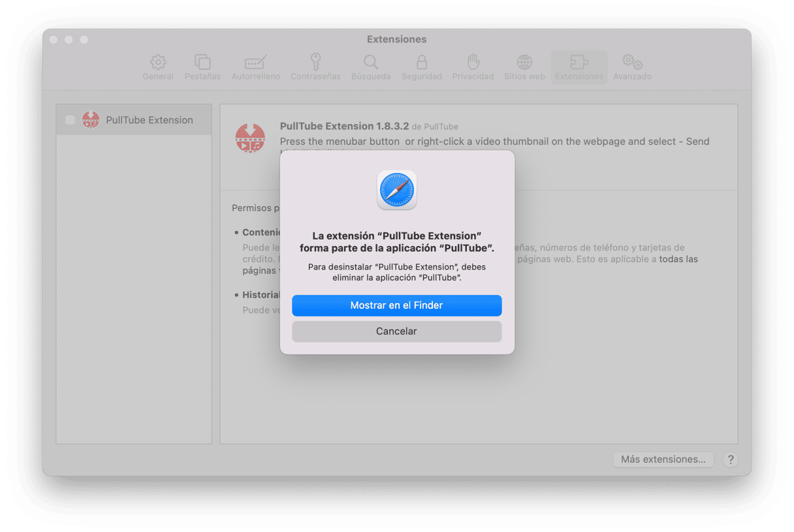The width and height of the screenshot is (794, 532).
Task: Open the Avanzado preferences tab
Action: pos(632,68)
